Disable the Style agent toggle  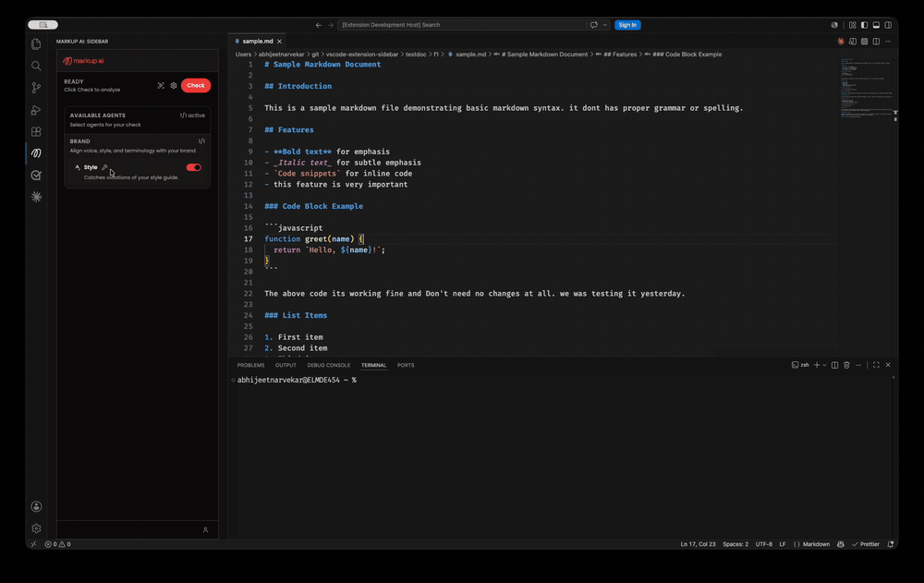194,167
